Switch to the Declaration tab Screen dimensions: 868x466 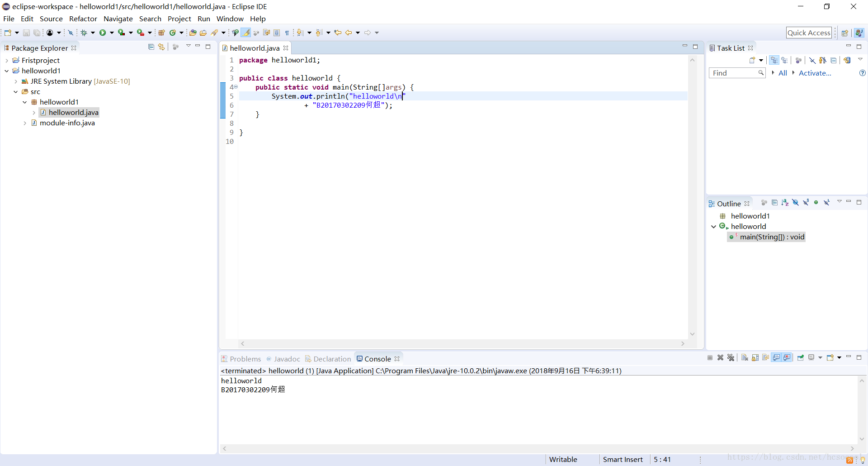point(328,359)
